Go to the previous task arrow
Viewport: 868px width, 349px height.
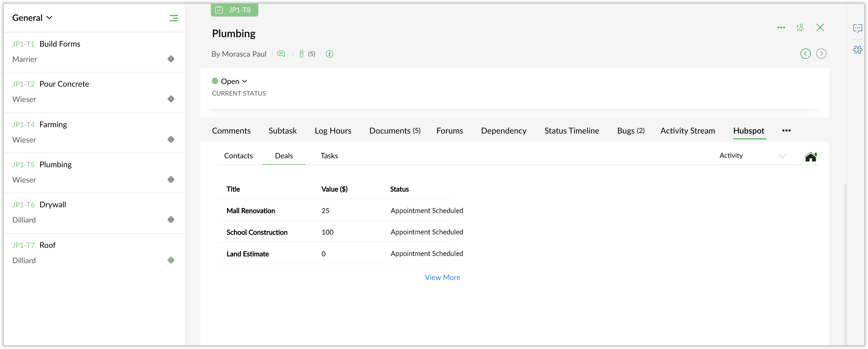(x=805, y=53)
